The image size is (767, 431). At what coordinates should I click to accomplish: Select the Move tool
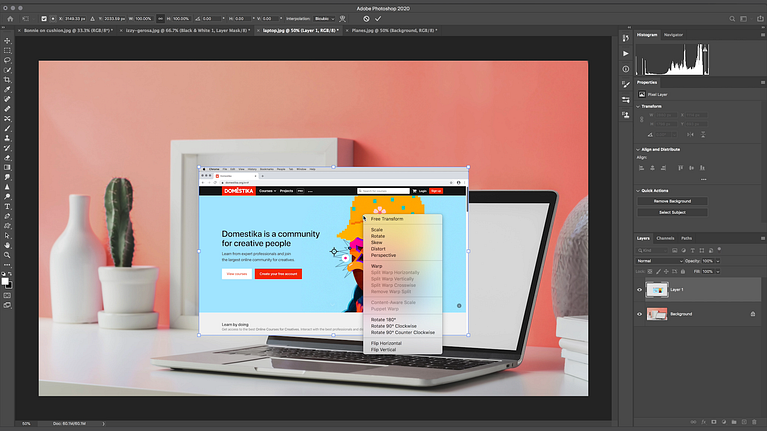click(7, 41)
